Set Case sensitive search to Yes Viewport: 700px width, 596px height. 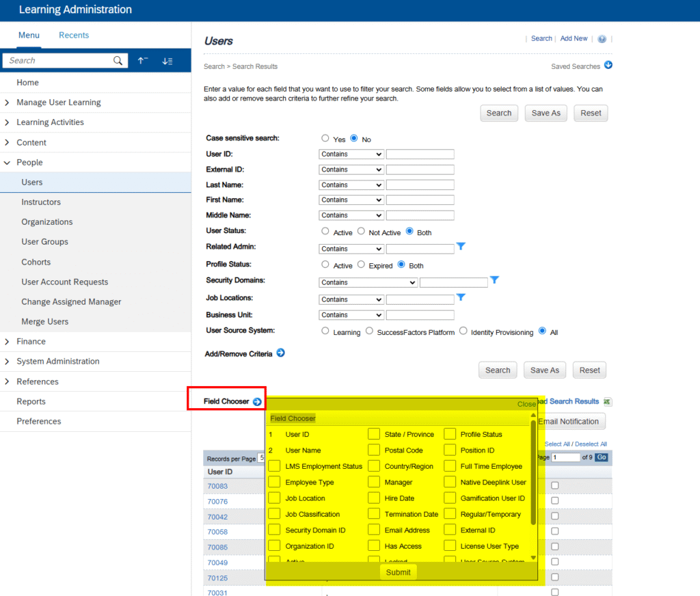pyautogui.click(x=325, y=138)
